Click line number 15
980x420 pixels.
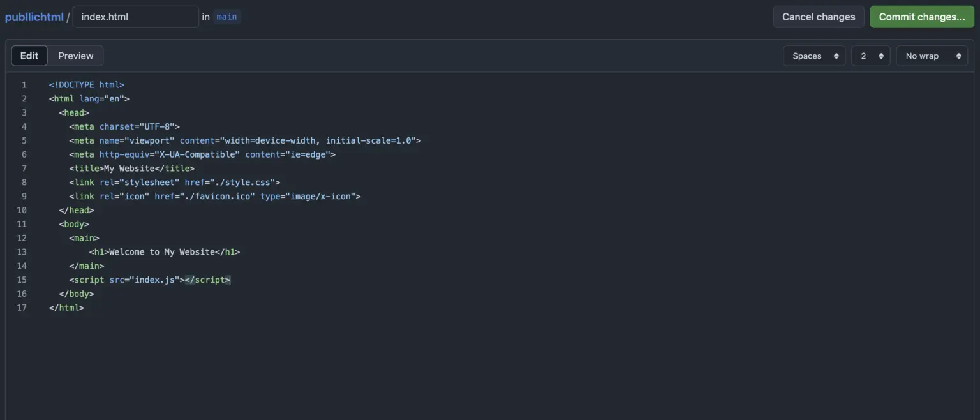click(x=21, y=280)
